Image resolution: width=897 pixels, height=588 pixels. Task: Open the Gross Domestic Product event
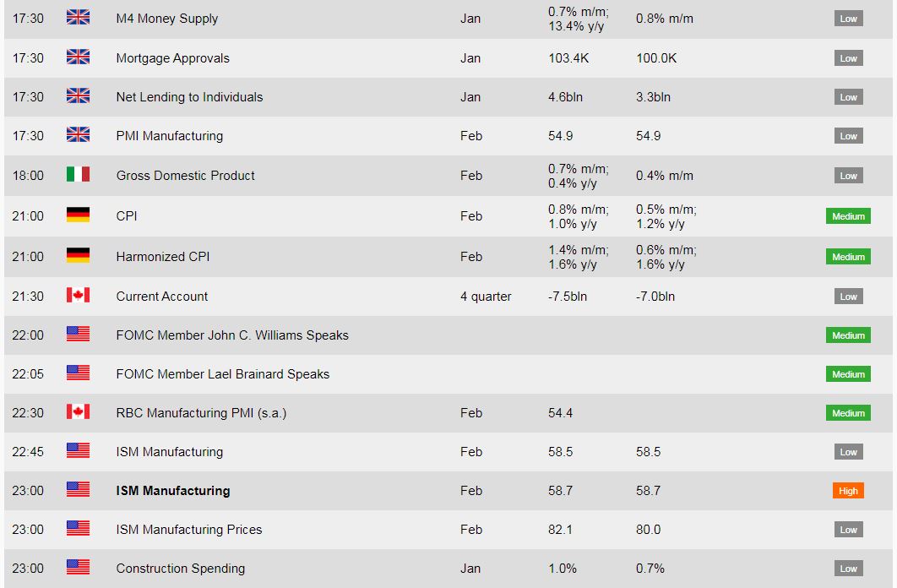pos(185,176)
